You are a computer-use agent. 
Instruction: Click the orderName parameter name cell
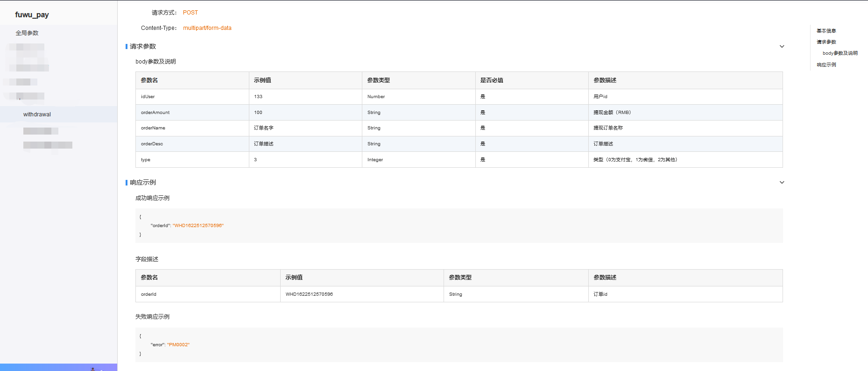[x=192, y=128]
